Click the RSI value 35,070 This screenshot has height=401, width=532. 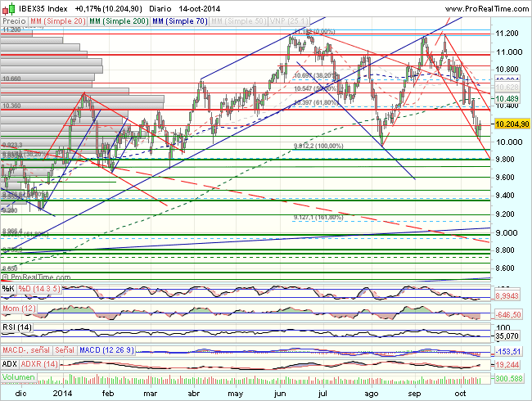[507, 336]
